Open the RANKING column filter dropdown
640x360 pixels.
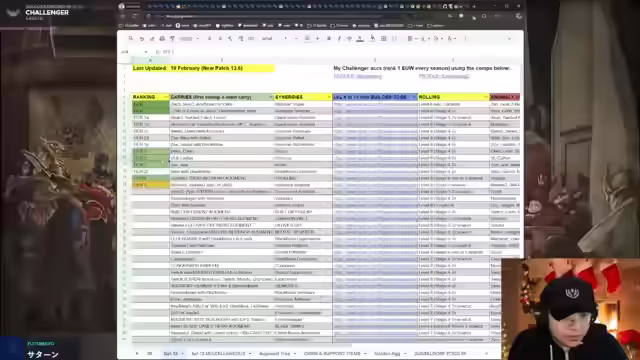pos(166,97)
